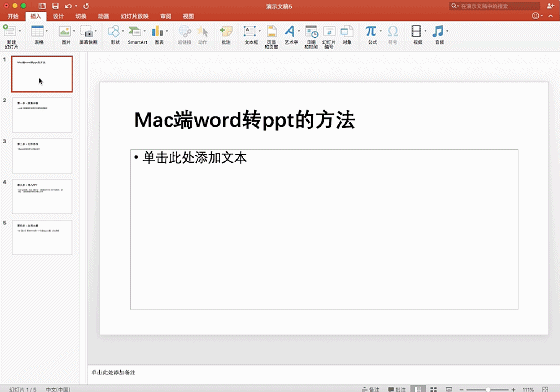The width and height of the screenshot is (560, 392).
Task: Expand the Picture dropdown arrow
Action: pos(74,31)
